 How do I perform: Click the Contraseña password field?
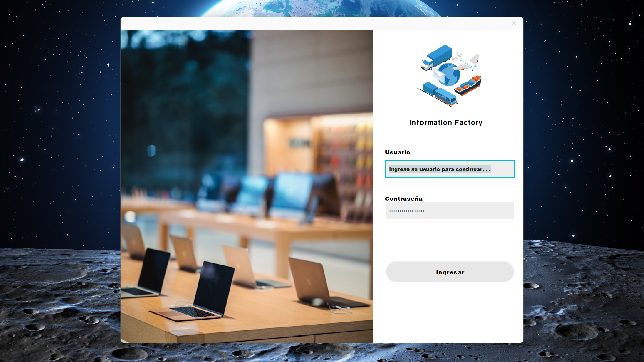point(450,211)
